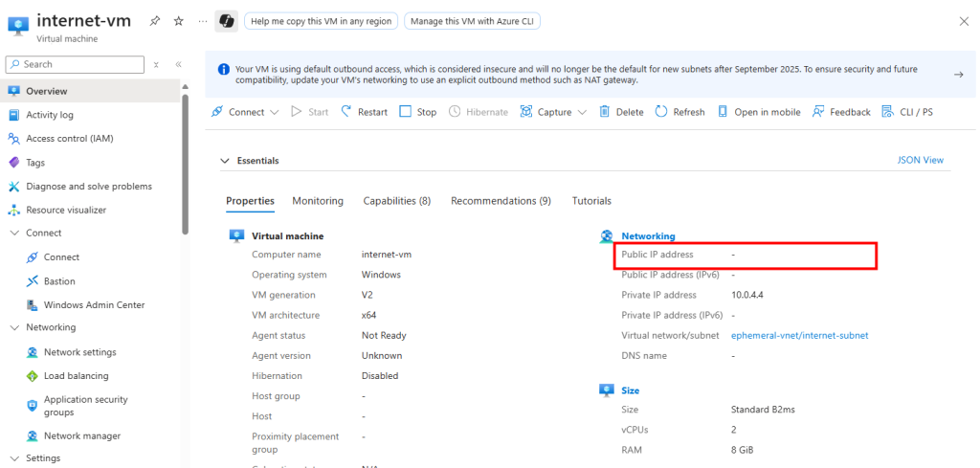Switch to the Monitoring tab
This screenshot has height=468, width=980.
(318, 201)
